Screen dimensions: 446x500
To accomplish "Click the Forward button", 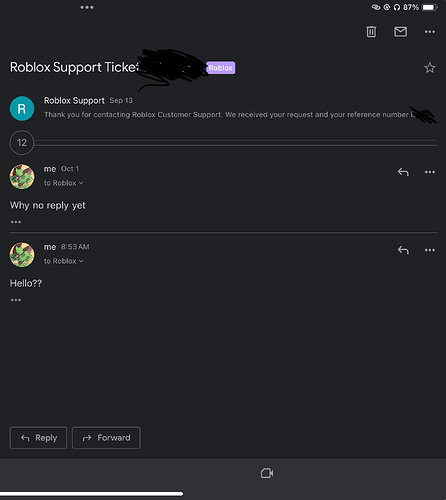I will pos(106,438).
